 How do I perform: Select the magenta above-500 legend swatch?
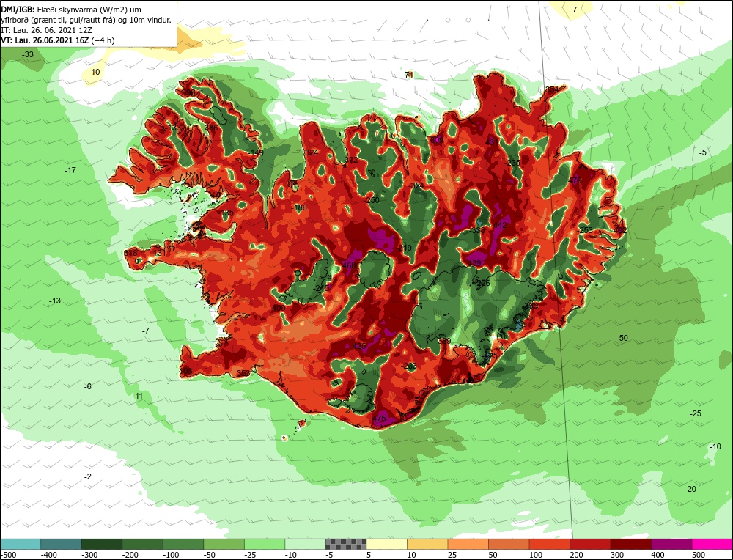[x=712, y=544]
